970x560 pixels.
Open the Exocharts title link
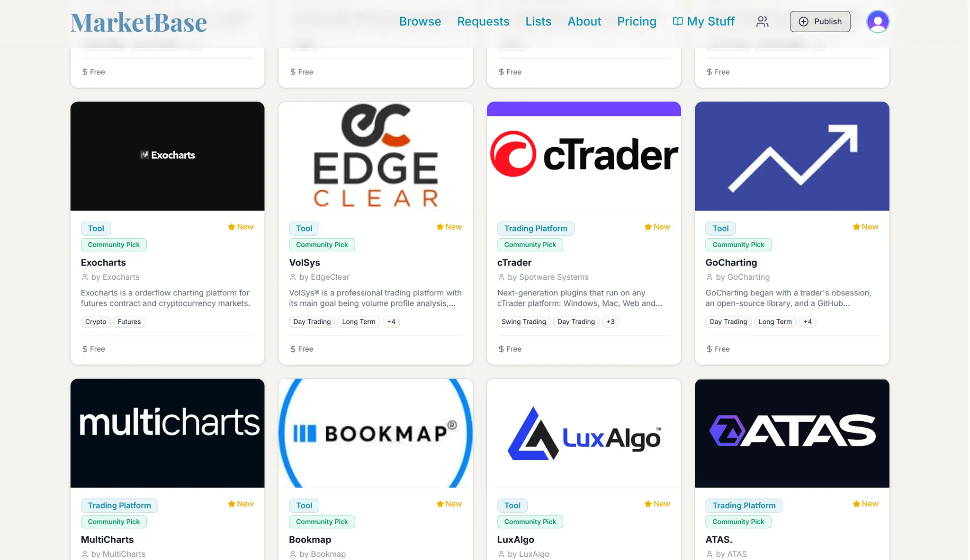pyautogui.click(x=103, y=262)
